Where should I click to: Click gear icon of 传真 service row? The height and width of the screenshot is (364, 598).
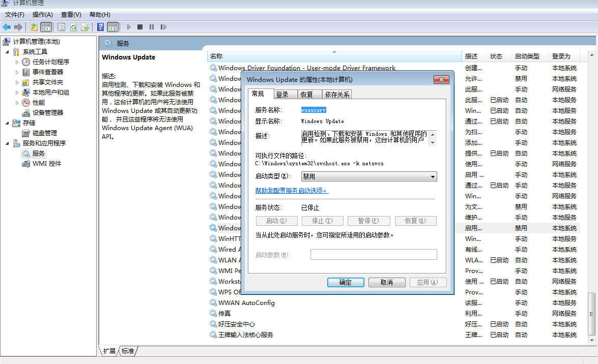pos(213,313)
